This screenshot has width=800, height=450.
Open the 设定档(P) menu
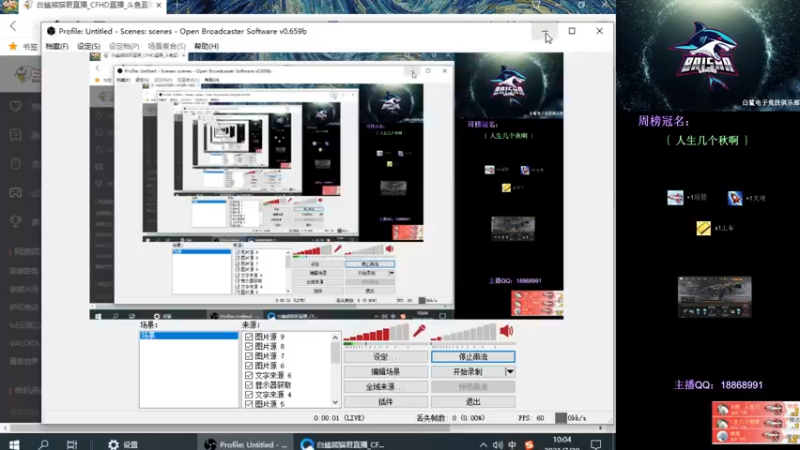coord(124,46)
